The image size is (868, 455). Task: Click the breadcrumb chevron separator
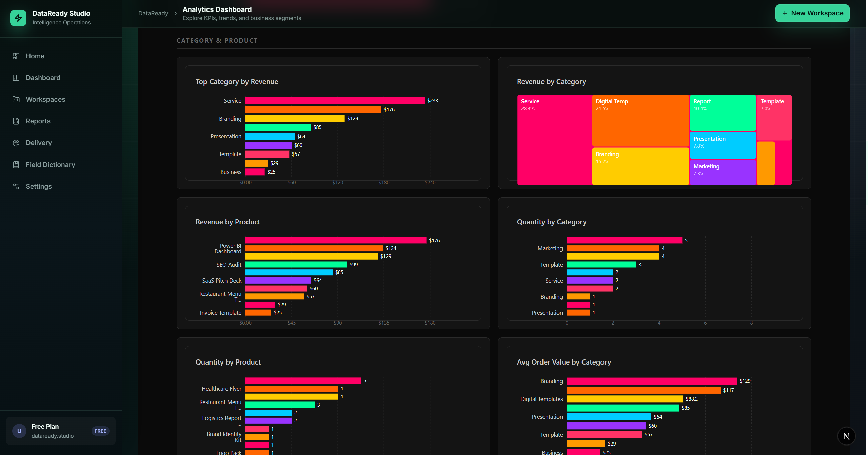[x=176, y=13]
